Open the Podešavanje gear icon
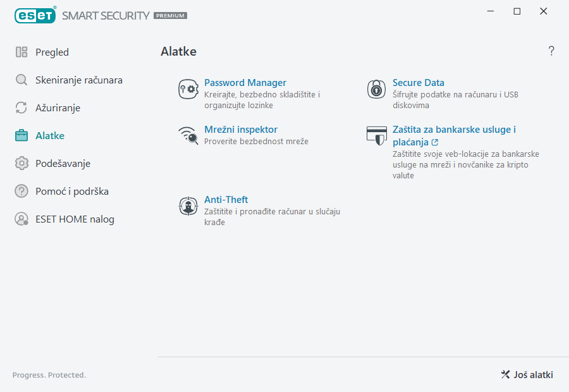The image size is (569, 392). [20, 163]
